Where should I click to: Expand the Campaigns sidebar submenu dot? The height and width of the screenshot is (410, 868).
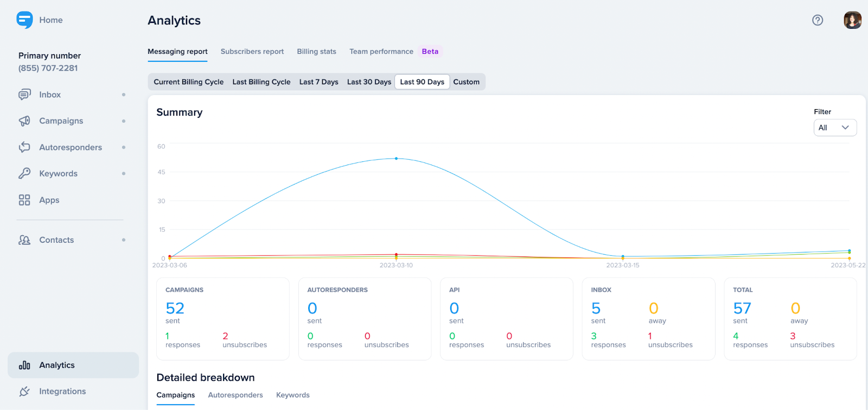click(x=124, y=121)
